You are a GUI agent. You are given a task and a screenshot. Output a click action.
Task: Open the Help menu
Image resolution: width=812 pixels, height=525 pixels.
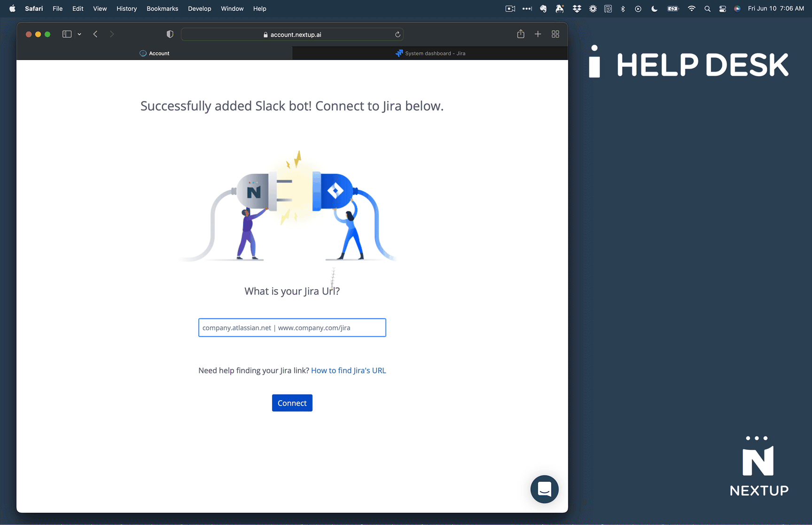pyautogui.click(x=259, y=8)
